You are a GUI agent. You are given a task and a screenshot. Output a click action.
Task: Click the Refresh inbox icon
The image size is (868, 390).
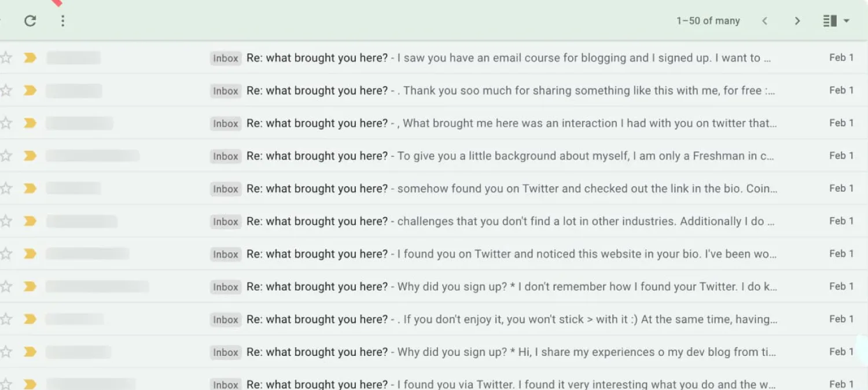click(x=30, y=21)
